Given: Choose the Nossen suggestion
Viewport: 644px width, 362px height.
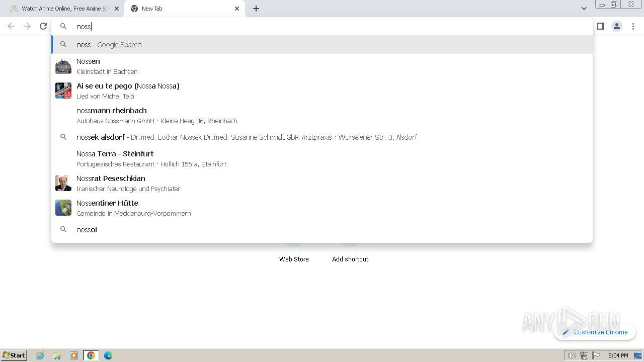Looking at the screenshot, I should (322, 66).
